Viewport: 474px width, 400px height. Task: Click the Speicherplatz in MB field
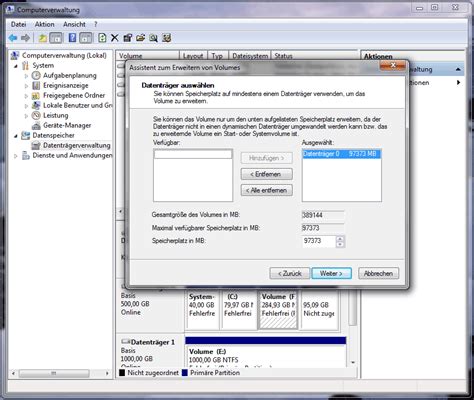pos(319,241)
